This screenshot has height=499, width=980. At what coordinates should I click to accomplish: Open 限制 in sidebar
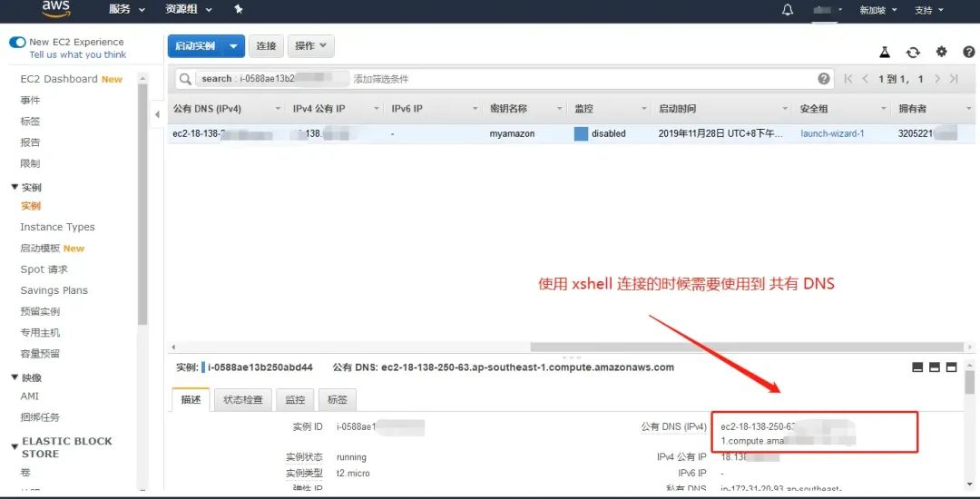coord(30,163)
